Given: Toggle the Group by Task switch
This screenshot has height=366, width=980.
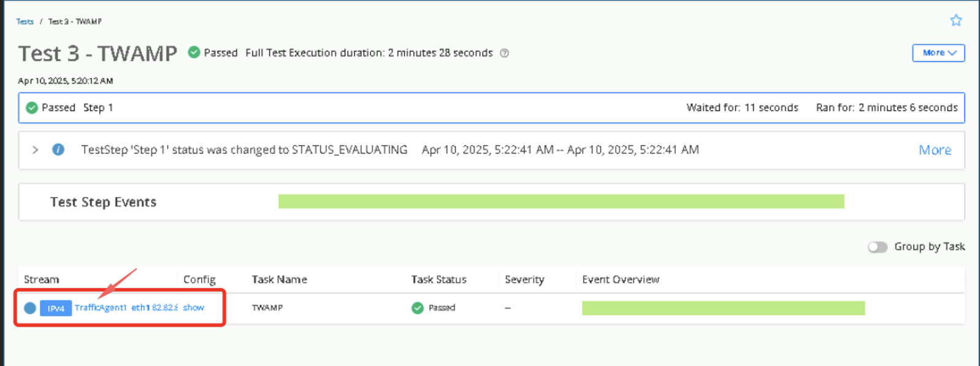Looking at the screenshot, I should 878,247.
